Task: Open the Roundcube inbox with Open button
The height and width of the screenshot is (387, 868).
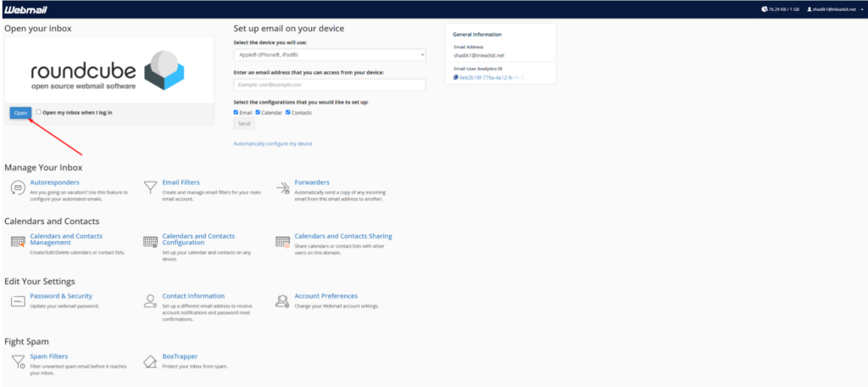Action: 20,113
